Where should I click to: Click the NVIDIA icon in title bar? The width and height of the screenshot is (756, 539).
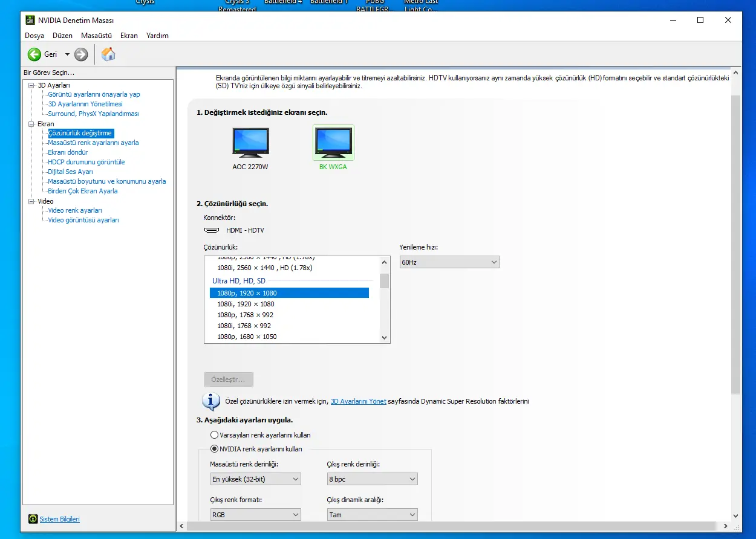(30, 20)
